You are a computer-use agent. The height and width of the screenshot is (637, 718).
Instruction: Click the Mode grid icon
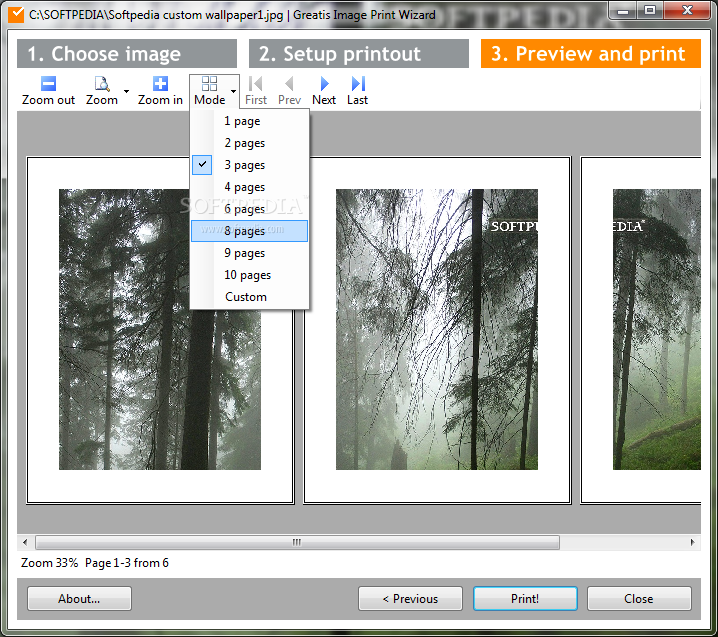click(209, 84)
